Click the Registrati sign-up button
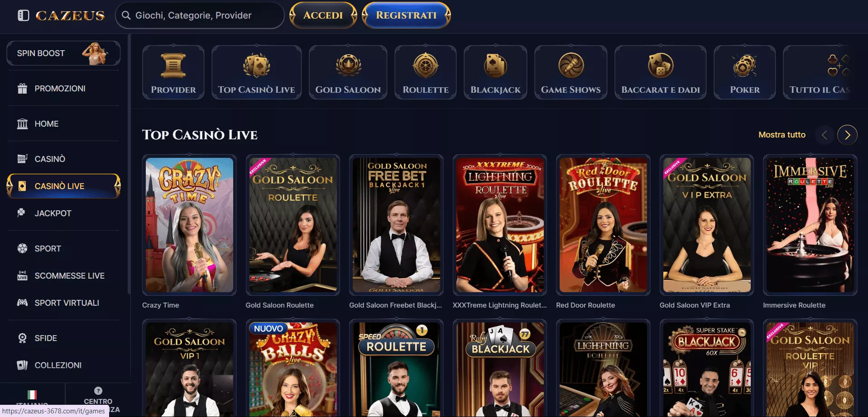The height and width of the screenshot is (417, 868). [x=406, y=15]
